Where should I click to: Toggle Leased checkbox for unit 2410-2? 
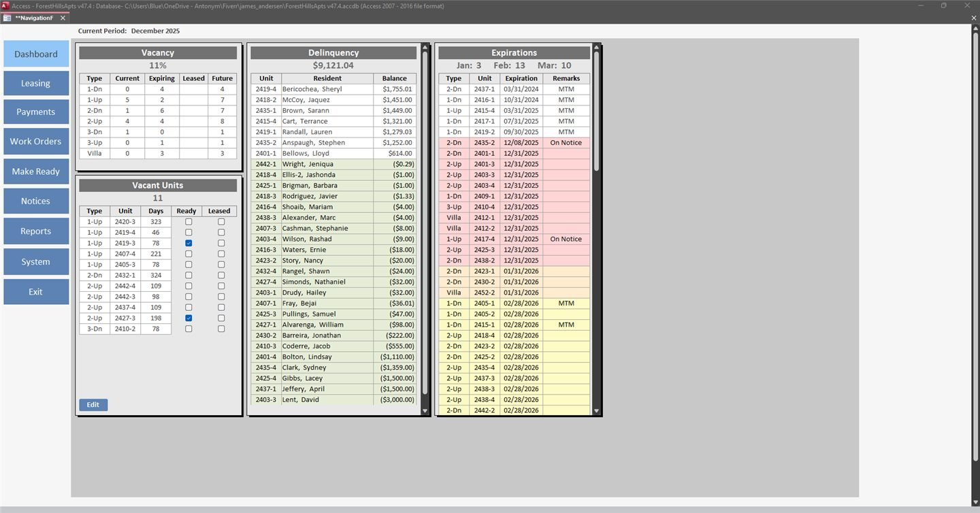[221, 329]
